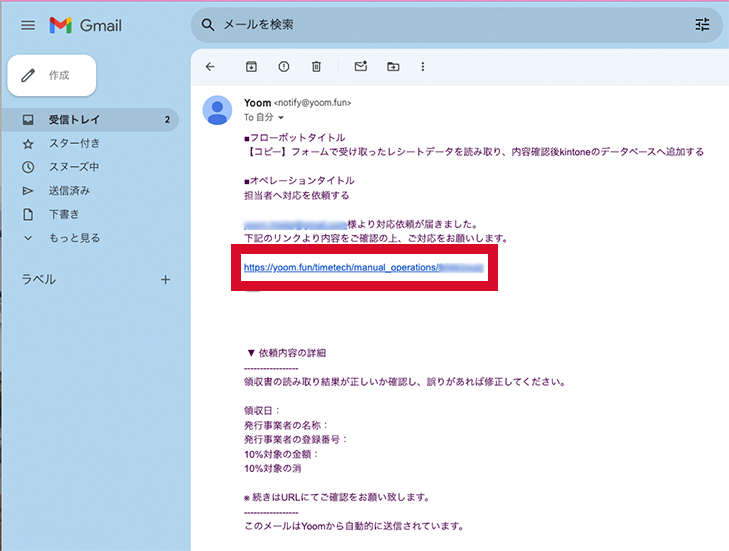Click the Yoom sender name
This screenshot has width=729, height=551.
point(258,103)
